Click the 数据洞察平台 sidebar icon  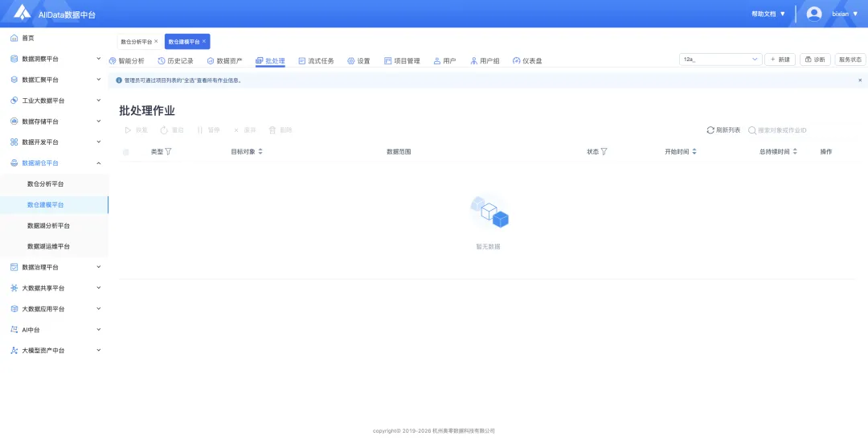tap(14, 59)
